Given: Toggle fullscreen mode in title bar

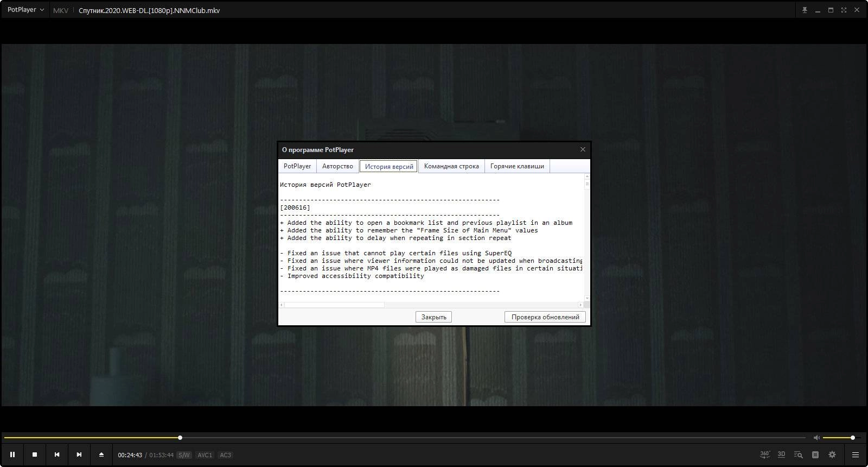Looking at the screenshot, I should [844, 10].
